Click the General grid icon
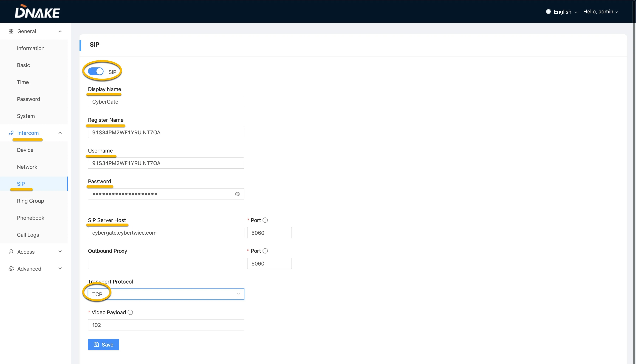The image size is (636, 364). (11, 31)
